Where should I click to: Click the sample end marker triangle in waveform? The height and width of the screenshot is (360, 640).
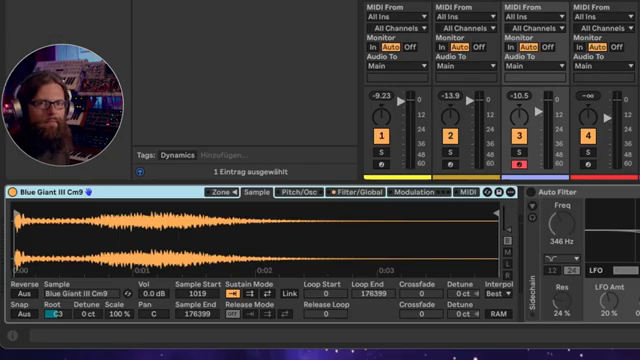496,213
